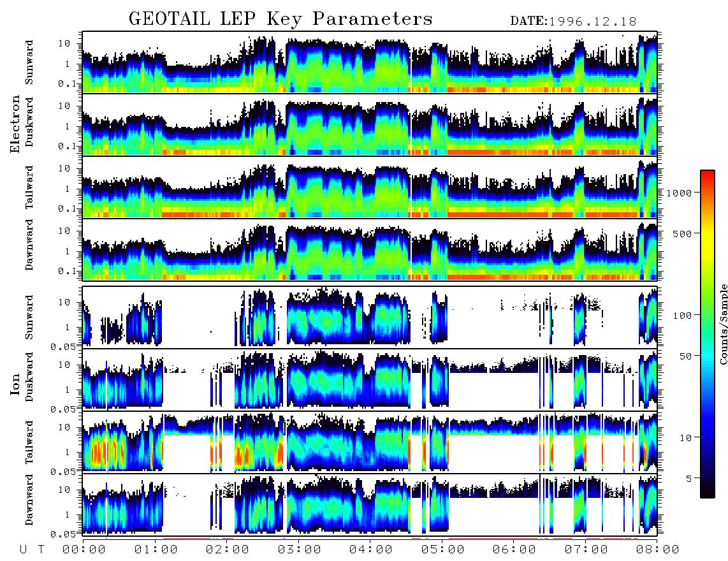Image resolution: width=728 pixels, height=561 pixels.
Task: Click the 500 colorbar tick value
Action: click(x=683, y=233)
